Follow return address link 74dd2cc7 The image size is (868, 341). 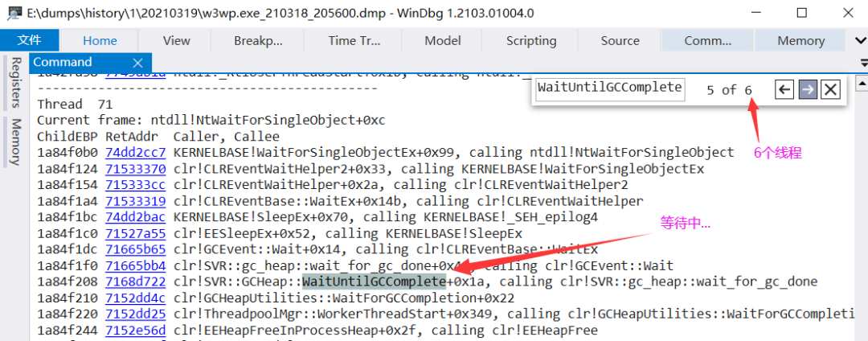pos(136,152)
